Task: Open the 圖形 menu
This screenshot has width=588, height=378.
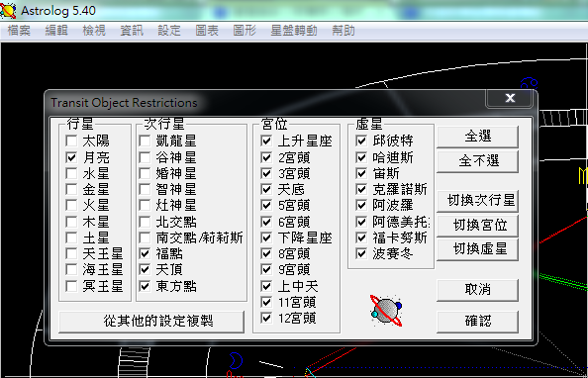Action: click(245, 31)
